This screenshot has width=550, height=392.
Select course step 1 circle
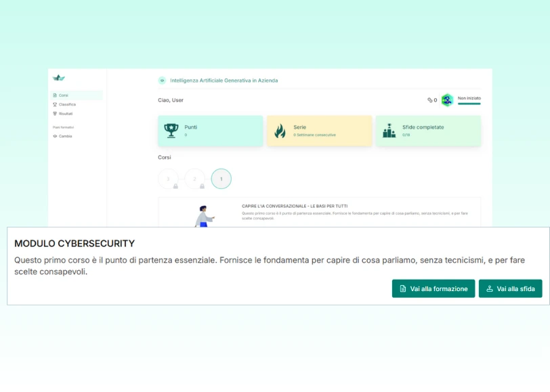pyautogui.click(x=221, y=179)
